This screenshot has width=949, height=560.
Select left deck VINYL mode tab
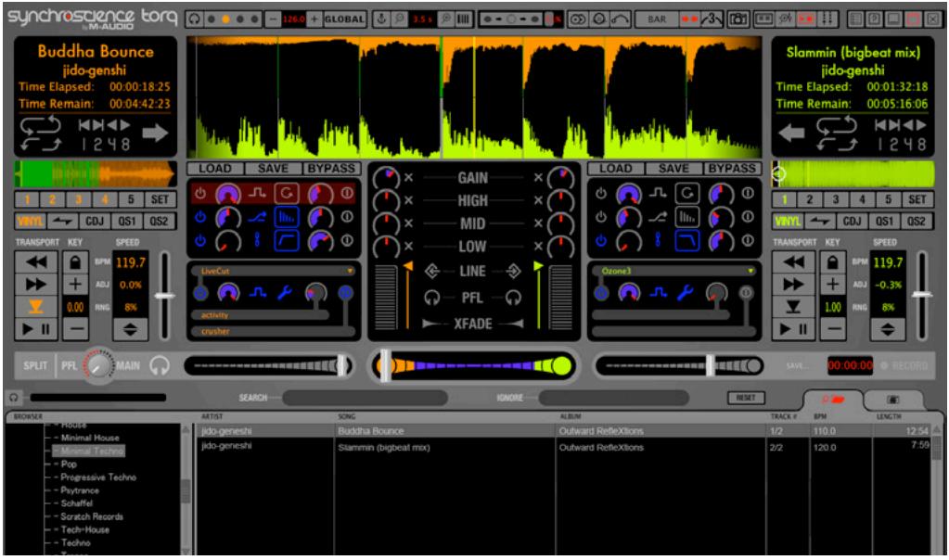[x=31, y=222]
